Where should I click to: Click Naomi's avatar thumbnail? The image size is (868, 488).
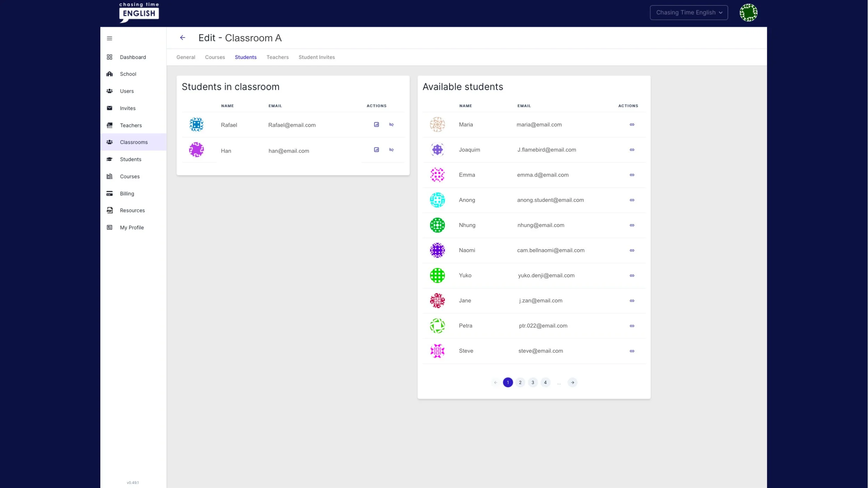pos(437,250)
